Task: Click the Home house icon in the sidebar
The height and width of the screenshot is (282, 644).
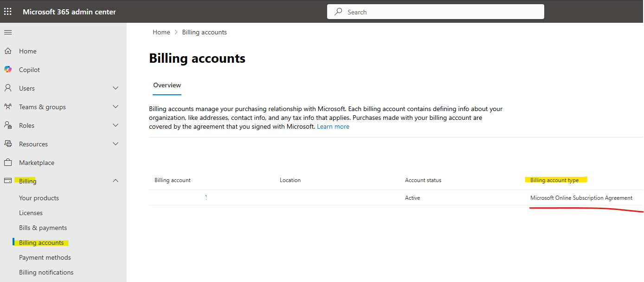Action: 8,51
